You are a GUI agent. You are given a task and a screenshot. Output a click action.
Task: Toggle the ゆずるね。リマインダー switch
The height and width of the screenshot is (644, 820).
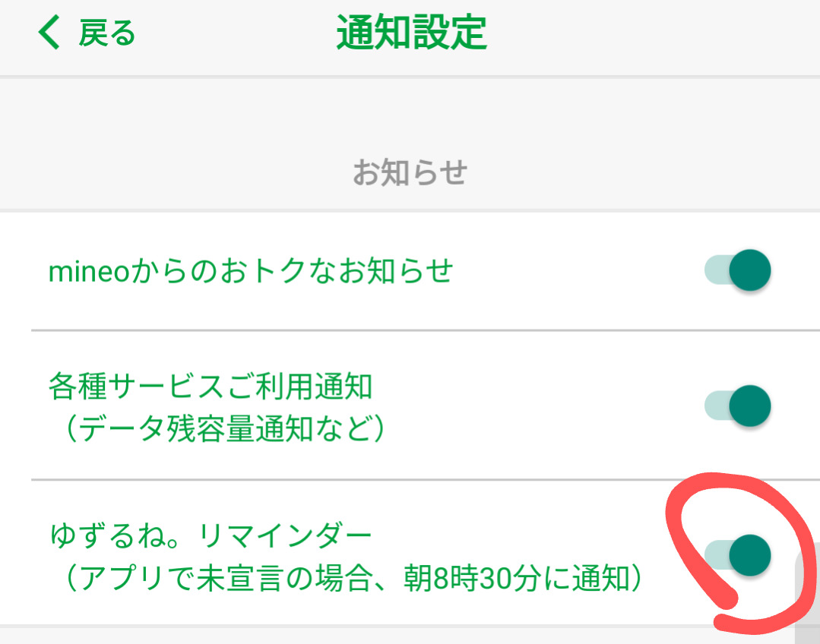[x=737, y=554]
